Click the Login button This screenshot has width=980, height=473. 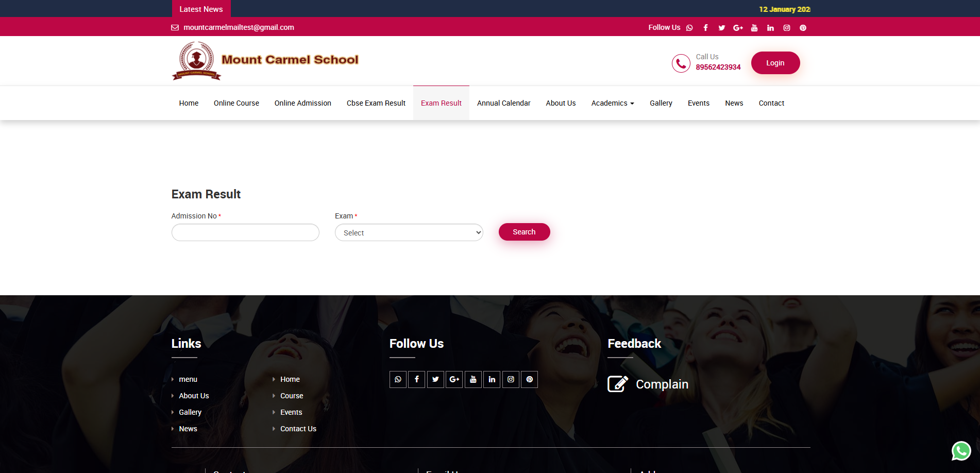point(775,63)
